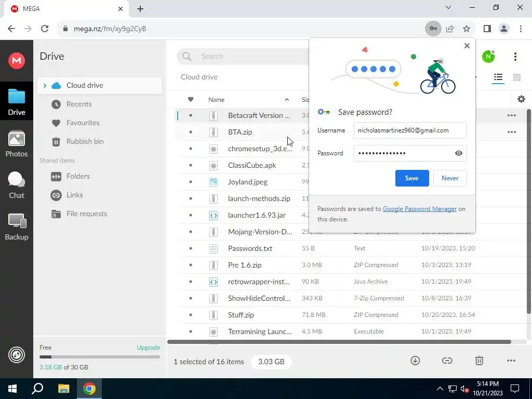Open the Drive section icon
The width and height of the screenshot is (532, 399).
[16, 101]
